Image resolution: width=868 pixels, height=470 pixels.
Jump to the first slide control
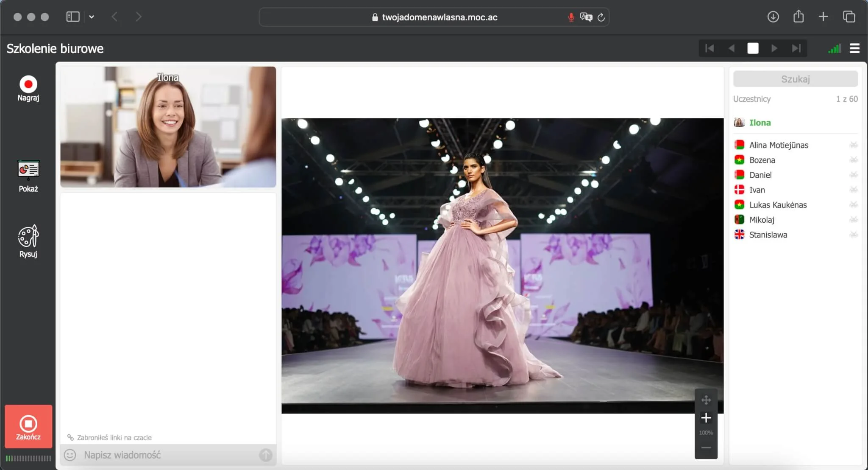(709, 48)
